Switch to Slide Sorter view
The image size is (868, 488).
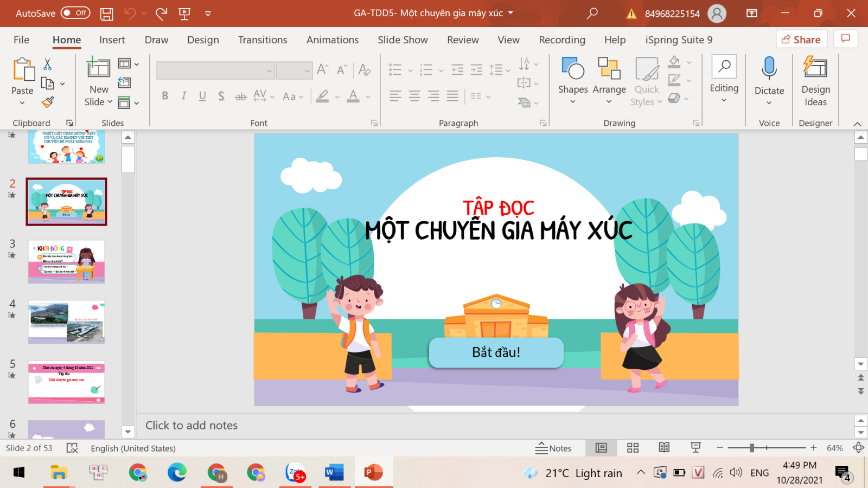click(x=633, y=448)
